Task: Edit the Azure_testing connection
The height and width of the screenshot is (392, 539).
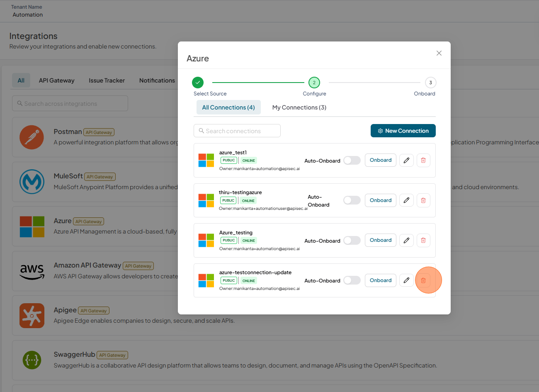Action: coord(407,240)
